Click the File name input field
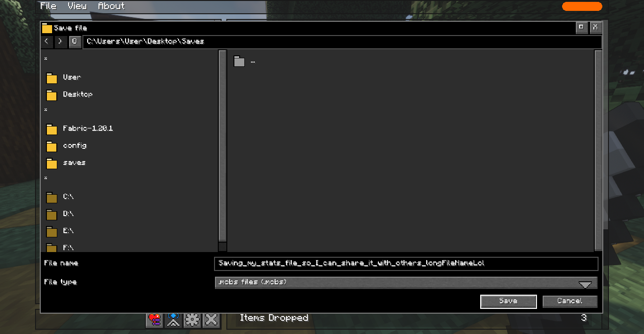644x334 pixels. 406,263
